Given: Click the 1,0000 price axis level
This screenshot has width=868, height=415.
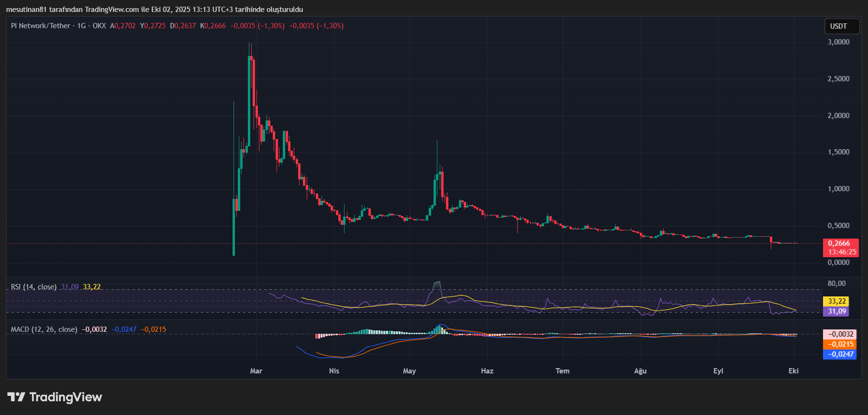Looking at the screenshot, I should tap(838, 189).
